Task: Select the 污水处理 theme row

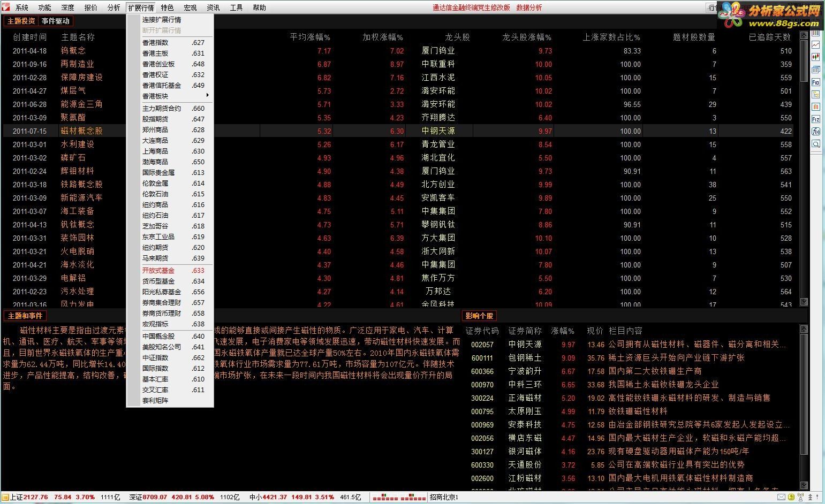Action: click(398, 292)
